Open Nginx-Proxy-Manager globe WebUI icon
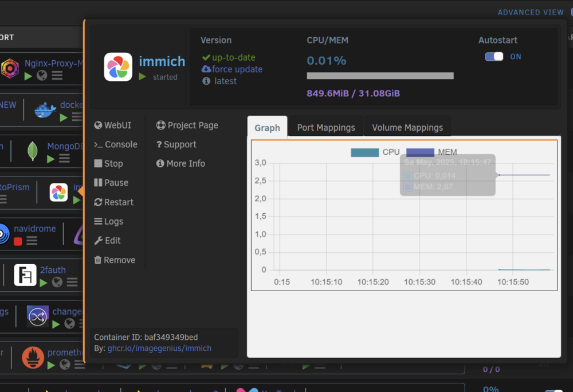Viewport: 573px width, 392px height. [42, 76]
